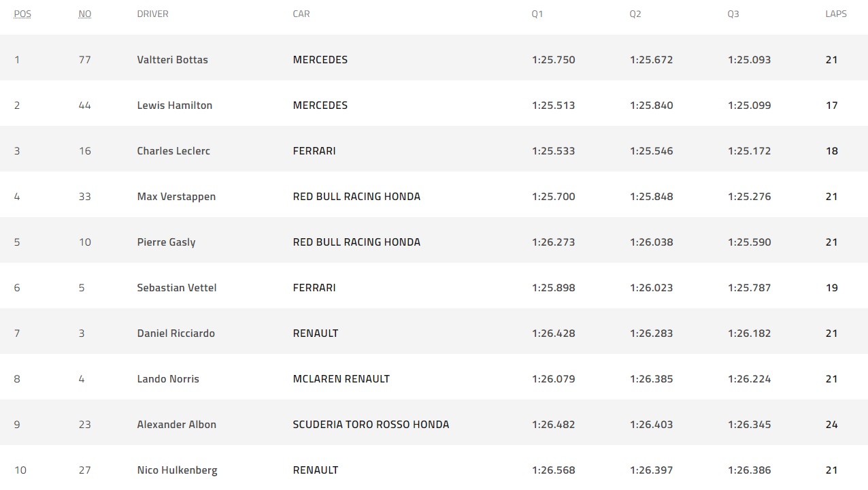Open Sebastian Vettel driver entry
This screenshot has height=490, width=868.
(177, 287)
